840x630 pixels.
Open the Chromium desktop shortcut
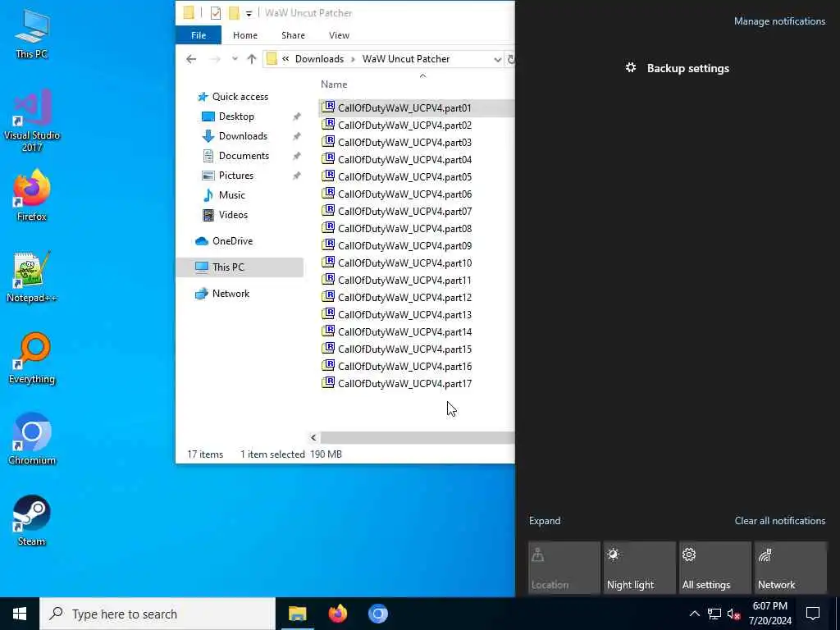tap(32, 439)
